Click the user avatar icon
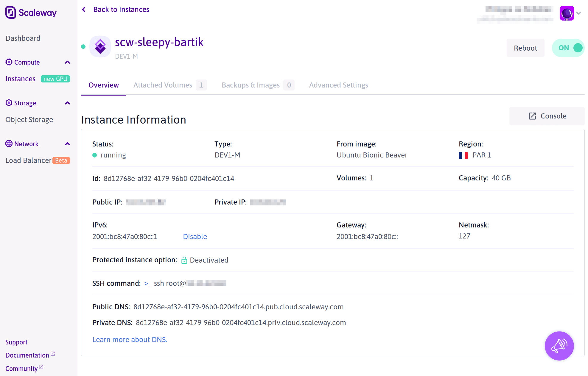Image resolution: width=588 pixels, height=376 pixels. 567,13
